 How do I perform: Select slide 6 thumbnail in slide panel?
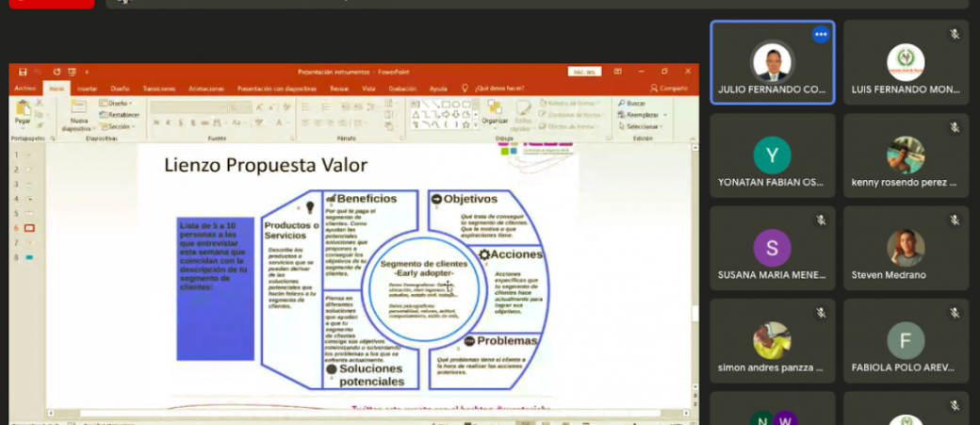pyautogui.click(x=28, y=228)
